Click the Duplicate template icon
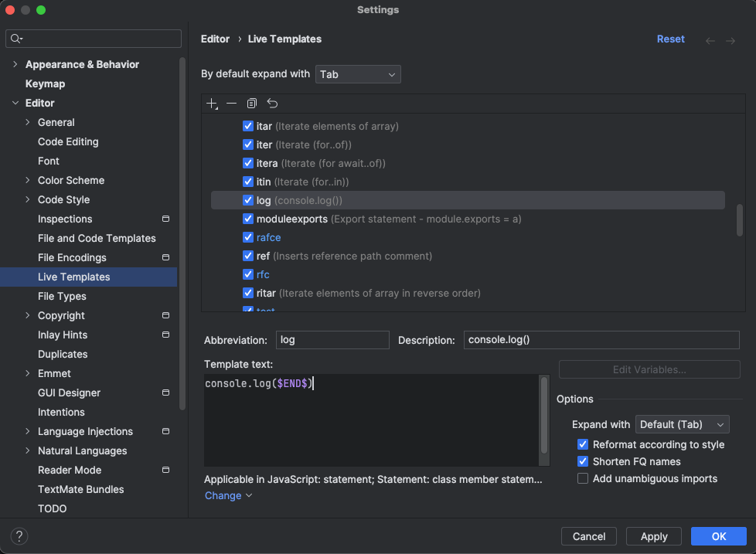The height and width of the screenshot is (554, 756). pyautogui.click(x=251, y=104)
